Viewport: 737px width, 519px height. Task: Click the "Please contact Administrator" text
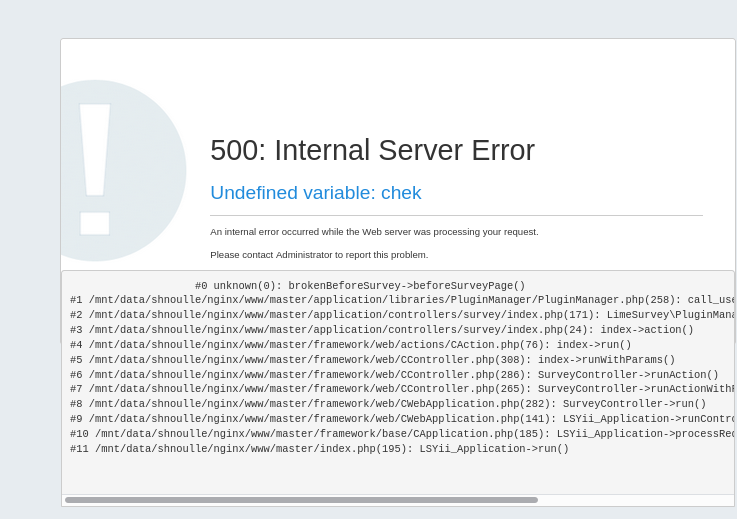(319, 255)
